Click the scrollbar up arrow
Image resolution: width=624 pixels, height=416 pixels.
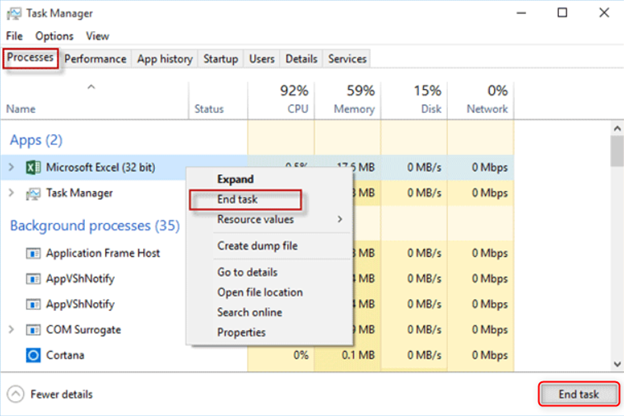617,128
